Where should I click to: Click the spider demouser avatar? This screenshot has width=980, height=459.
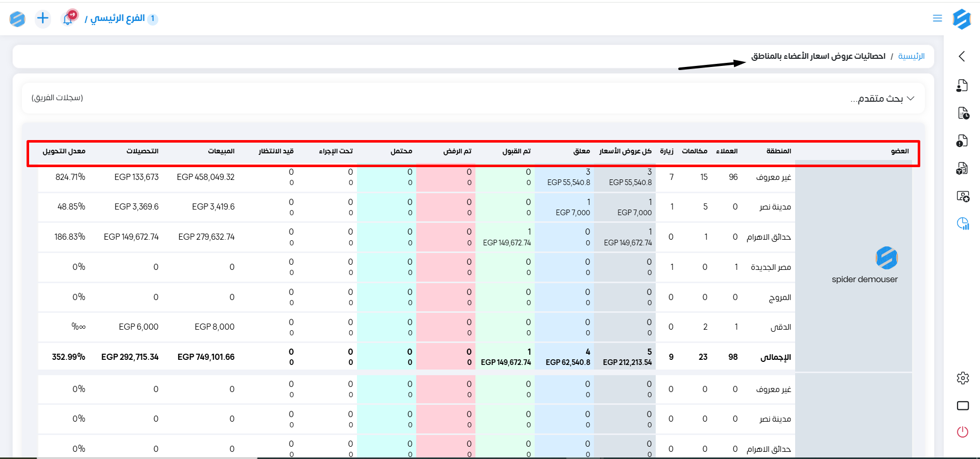click(886, 258)
